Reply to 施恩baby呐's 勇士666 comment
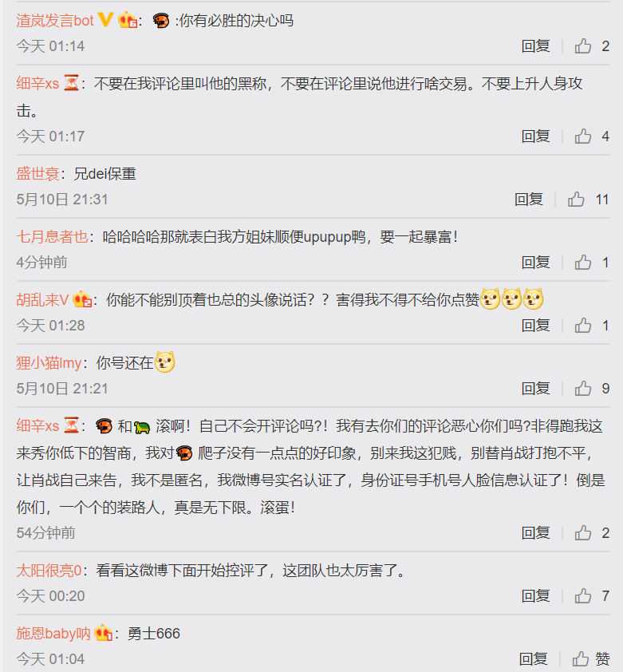Screen dimensions: 623x672 tap(533, 658)
